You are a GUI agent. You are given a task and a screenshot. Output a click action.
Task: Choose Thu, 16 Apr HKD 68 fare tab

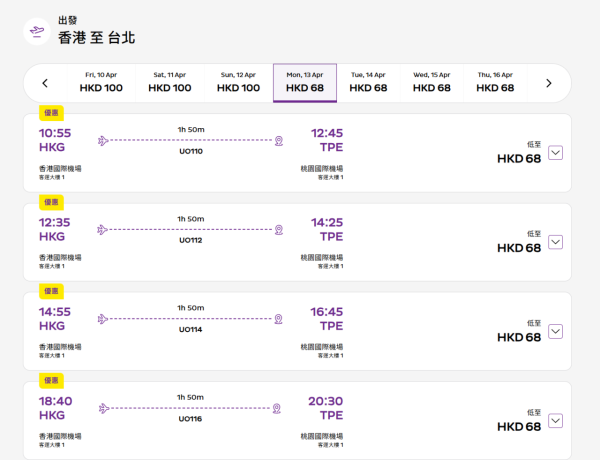[495, 82]
